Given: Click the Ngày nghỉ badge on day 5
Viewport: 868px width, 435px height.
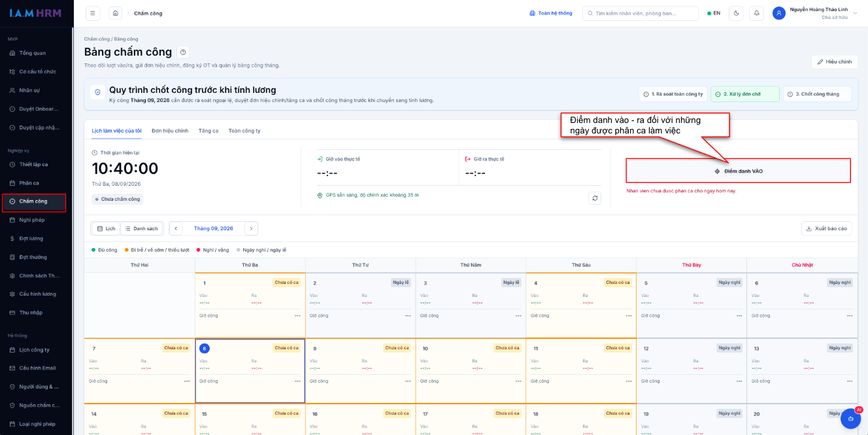Looking at the screenshot, I should (729, 283).
